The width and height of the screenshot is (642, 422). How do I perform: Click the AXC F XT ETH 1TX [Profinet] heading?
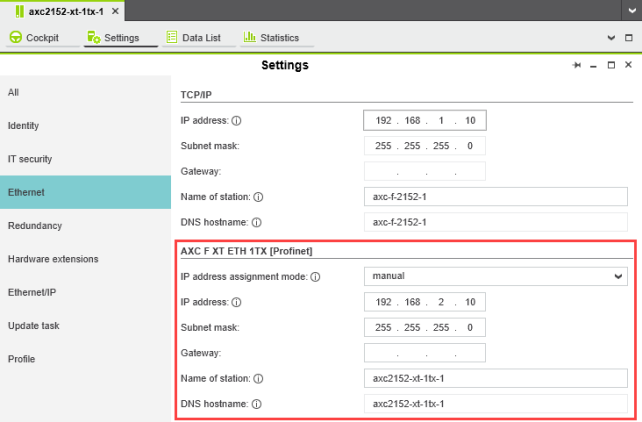(x=246, y=251)
